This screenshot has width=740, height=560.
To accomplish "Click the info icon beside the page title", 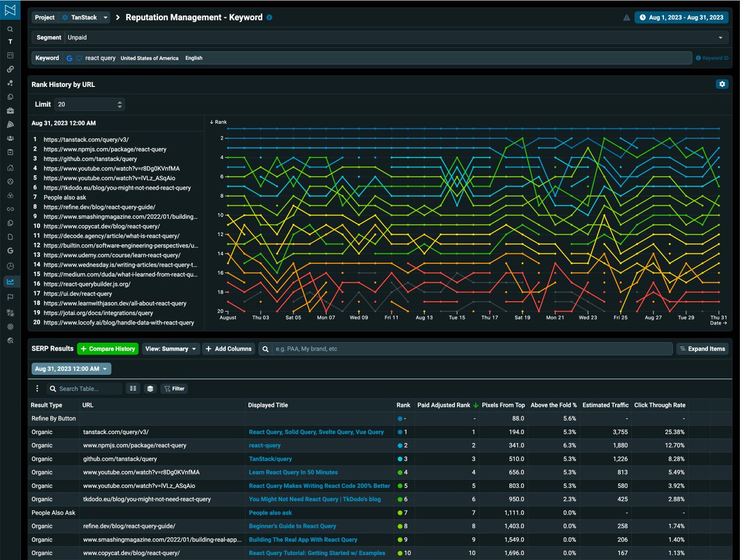I will [269, 17].
